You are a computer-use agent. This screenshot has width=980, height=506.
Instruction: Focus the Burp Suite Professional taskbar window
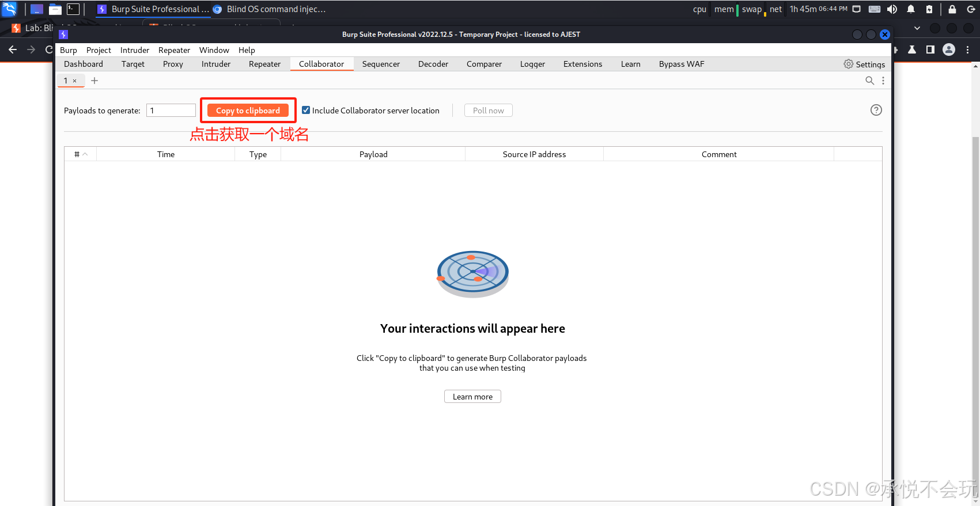pos(153,9)
